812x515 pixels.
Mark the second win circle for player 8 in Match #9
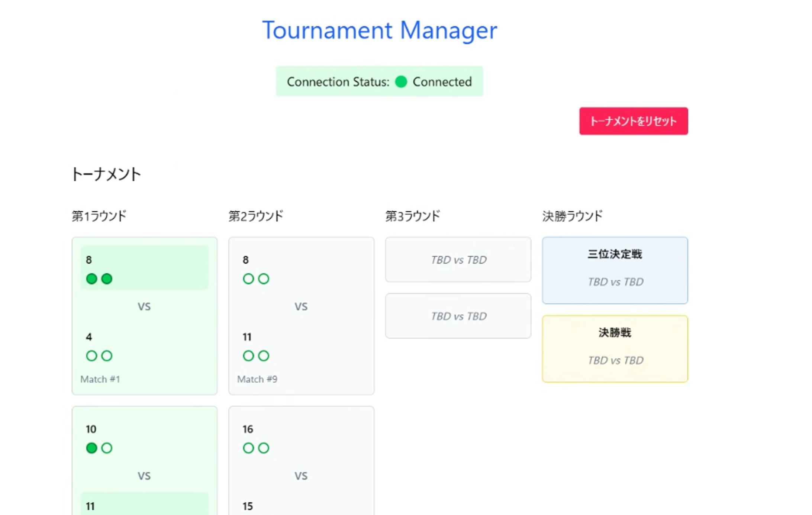click(264, 279)
